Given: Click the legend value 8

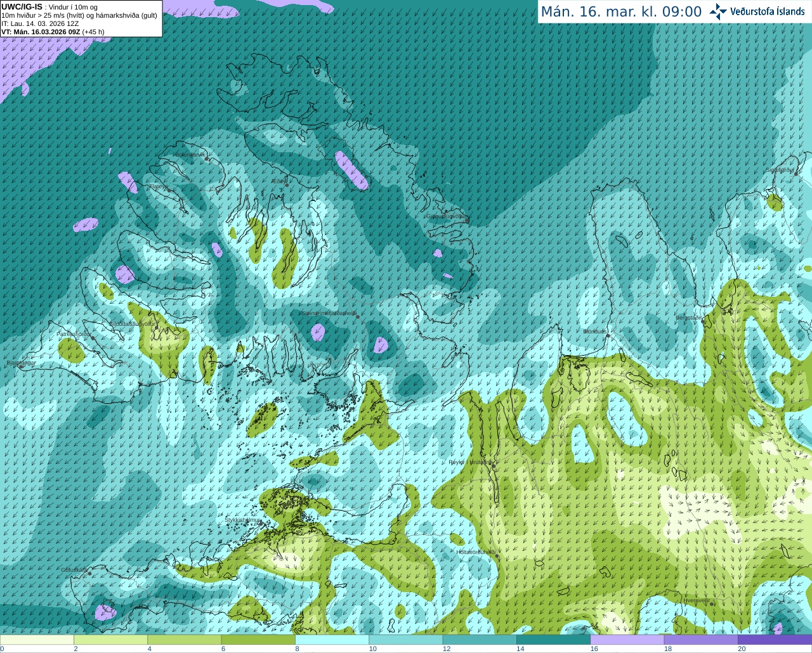Looking at the screenshot, I should click(x=297, y=649).
